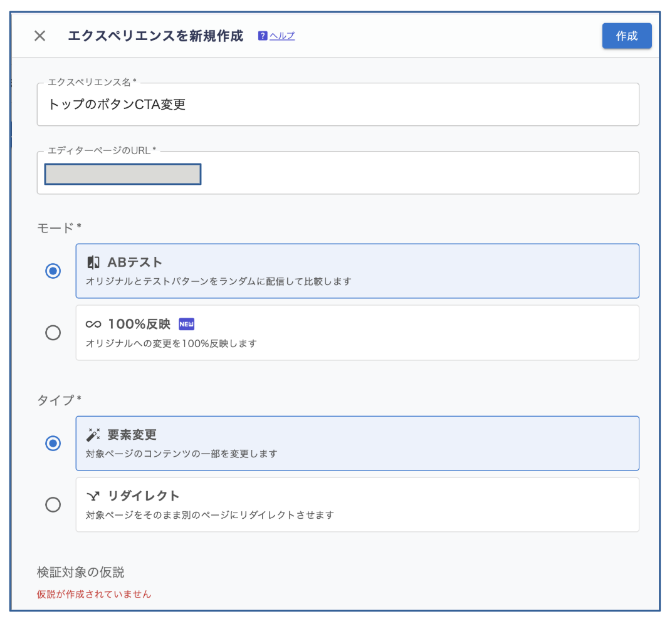Click the question mark help icon
The height and width of the screenshot is (619, 672).
263,36
